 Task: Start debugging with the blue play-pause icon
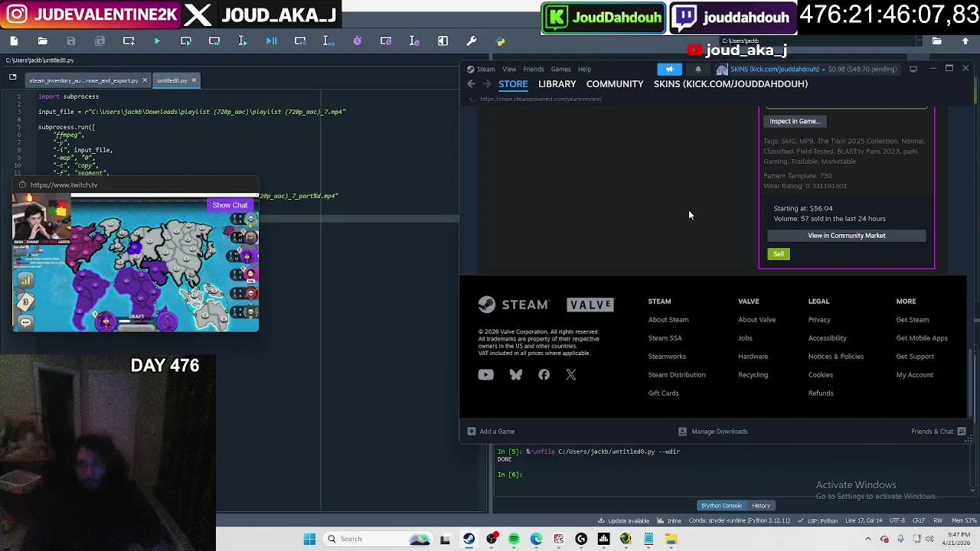pos(271,41)
